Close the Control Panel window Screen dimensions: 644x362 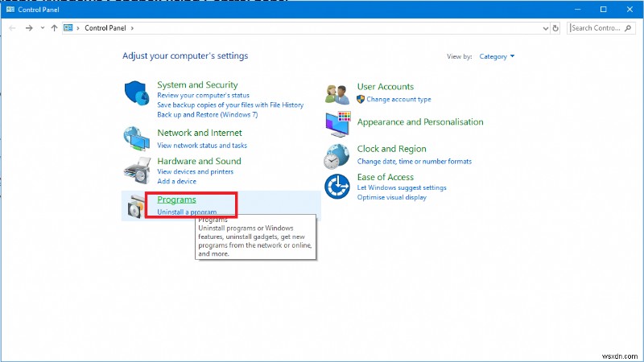click(x=630, y=9)
